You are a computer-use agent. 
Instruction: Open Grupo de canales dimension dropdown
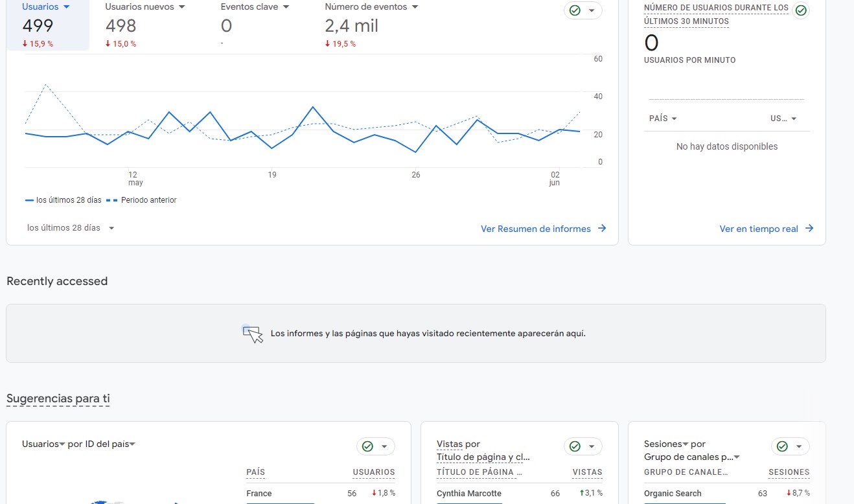[x=692, y=457]
